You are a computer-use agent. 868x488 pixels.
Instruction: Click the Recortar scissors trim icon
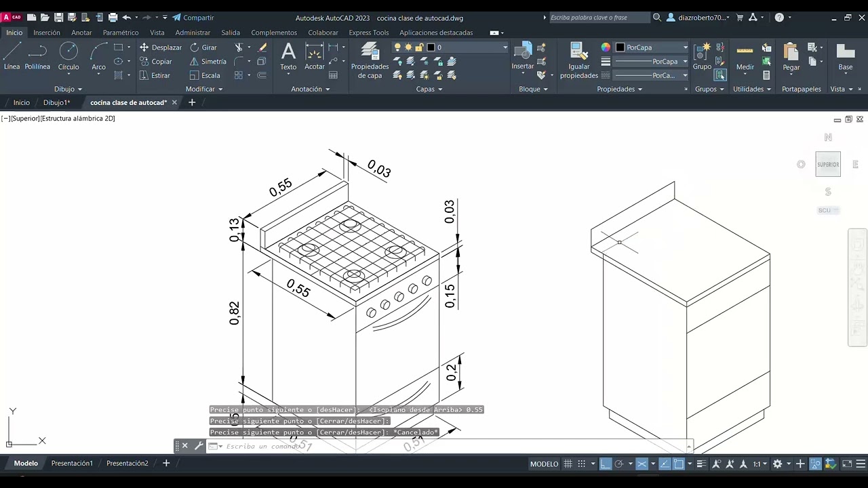[239, 47]
